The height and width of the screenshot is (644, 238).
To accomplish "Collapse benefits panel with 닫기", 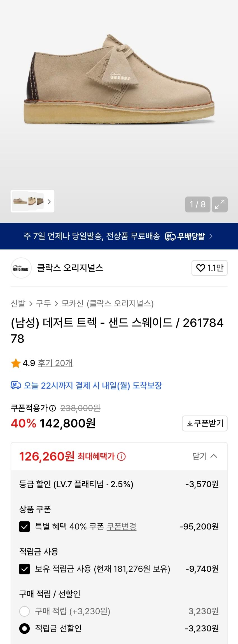I will 205,456.
